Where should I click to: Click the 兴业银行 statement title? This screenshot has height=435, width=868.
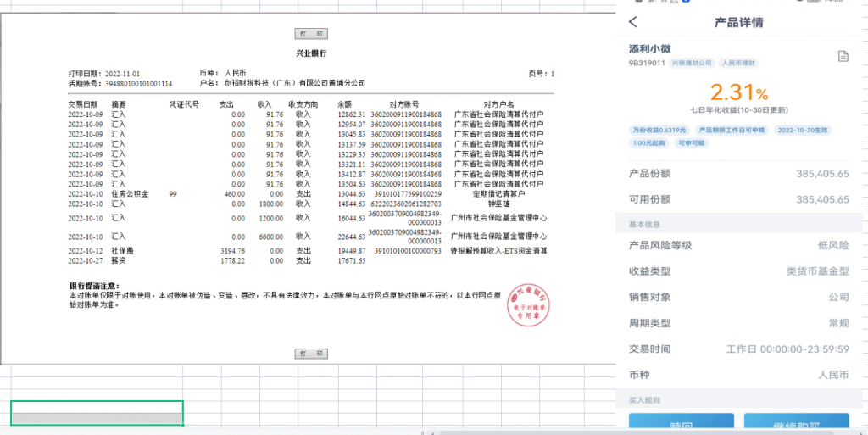tap(311, 53)
